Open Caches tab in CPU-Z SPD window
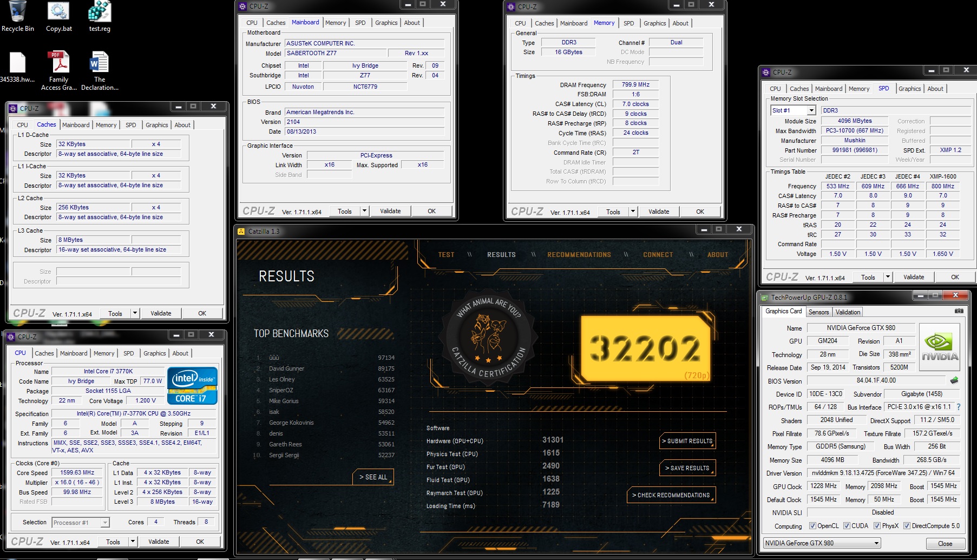Screen dimensions: 977x560 799,89
